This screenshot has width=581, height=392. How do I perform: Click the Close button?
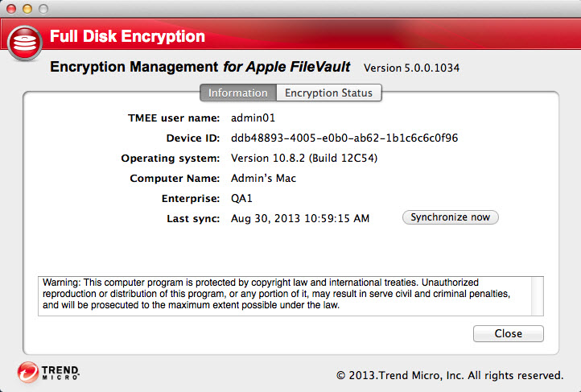pos(508,333)
